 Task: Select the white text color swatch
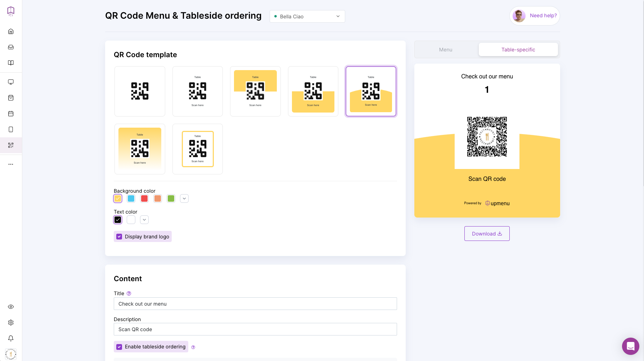tap(131, 220)
